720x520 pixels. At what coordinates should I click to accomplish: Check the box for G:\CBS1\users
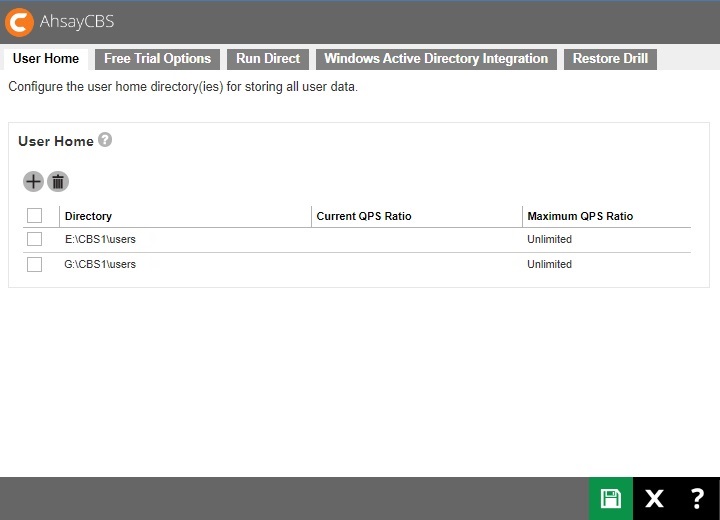pyautogui.click(x=35, y=264)
